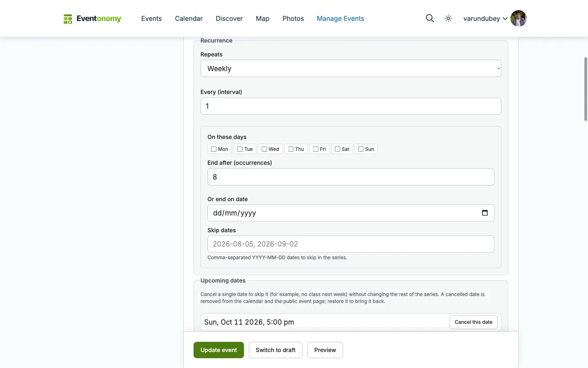Viewport: 588px width, 368px height.
Task: Open the Photos nav item
Action: 293,18
